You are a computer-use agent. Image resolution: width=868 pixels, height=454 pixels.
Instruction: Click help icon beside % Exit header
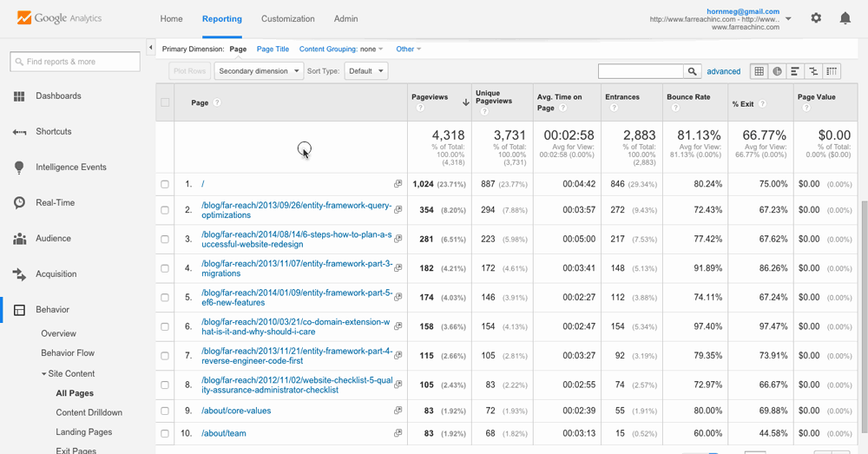(x=762, y=103)
